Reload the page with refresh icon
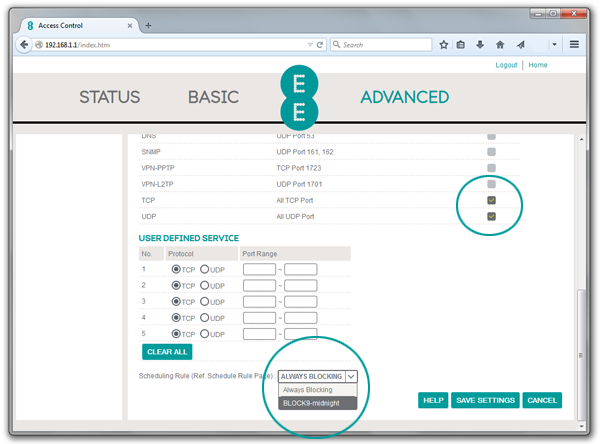 pos(320,45)
